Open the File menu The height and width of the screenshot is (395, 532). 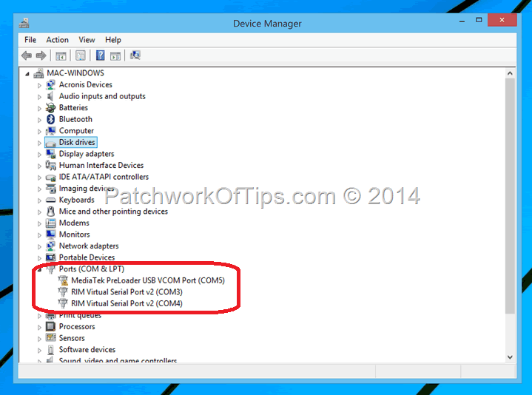click(x=30, y=40)
